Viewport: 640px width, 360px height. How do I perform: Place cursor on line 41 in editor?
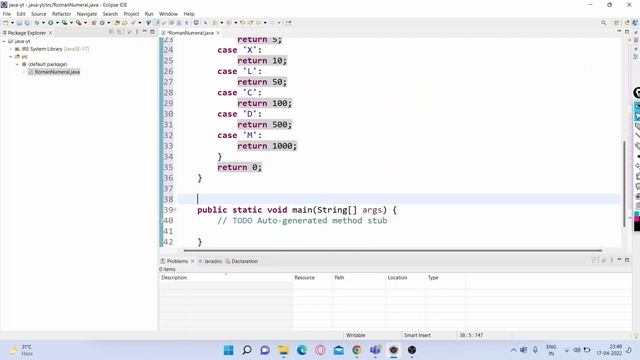click(400, 231)
